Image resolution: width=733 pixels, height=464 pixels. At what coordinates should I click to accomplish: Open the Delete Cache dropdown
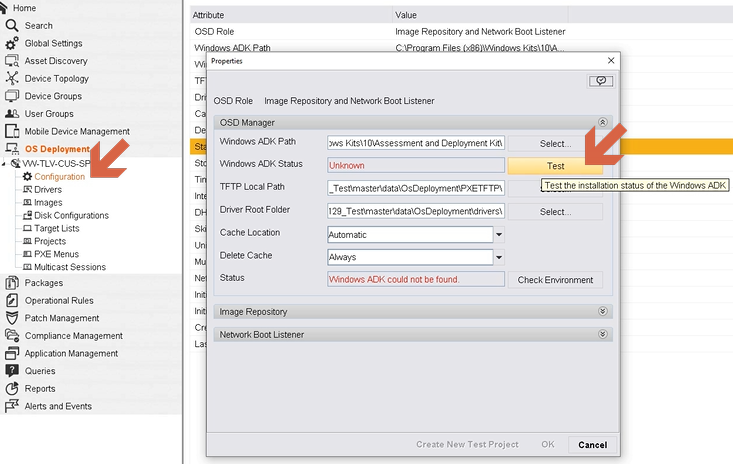[499, 257]
